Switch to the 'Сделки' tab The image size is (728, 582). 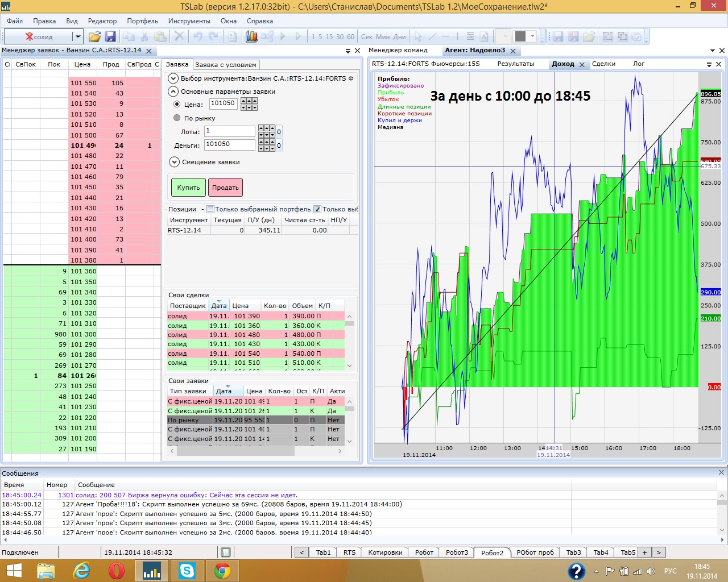coord(603,64)
